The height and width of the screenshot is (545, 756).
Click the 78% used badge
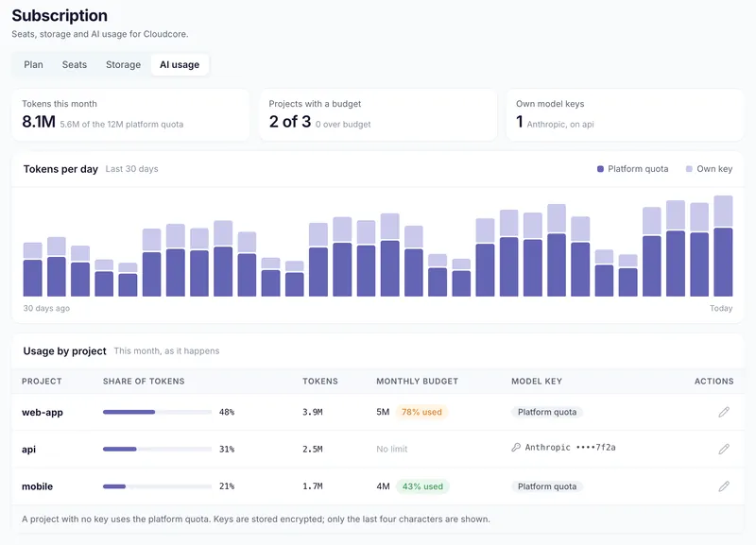point(421,412)
